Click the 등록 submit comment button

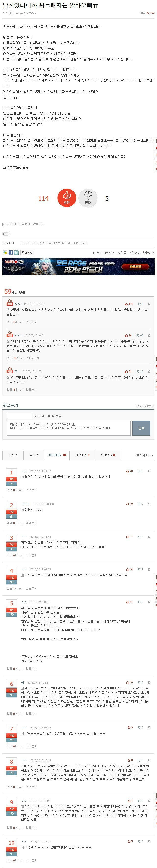141,428
